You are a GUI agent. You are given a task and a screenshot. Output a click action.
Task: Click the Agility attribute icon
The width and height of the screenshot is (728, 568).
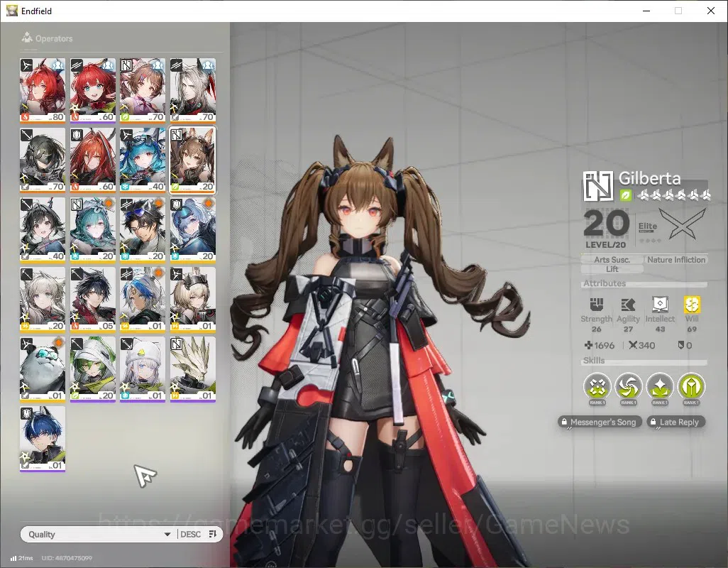[x=628, y=305]
